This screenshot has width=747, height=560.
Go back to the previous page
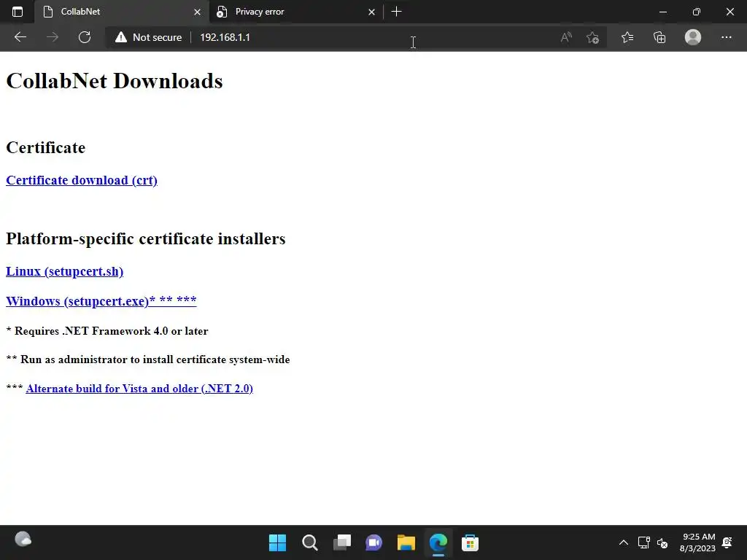click(x=20, y=37)
